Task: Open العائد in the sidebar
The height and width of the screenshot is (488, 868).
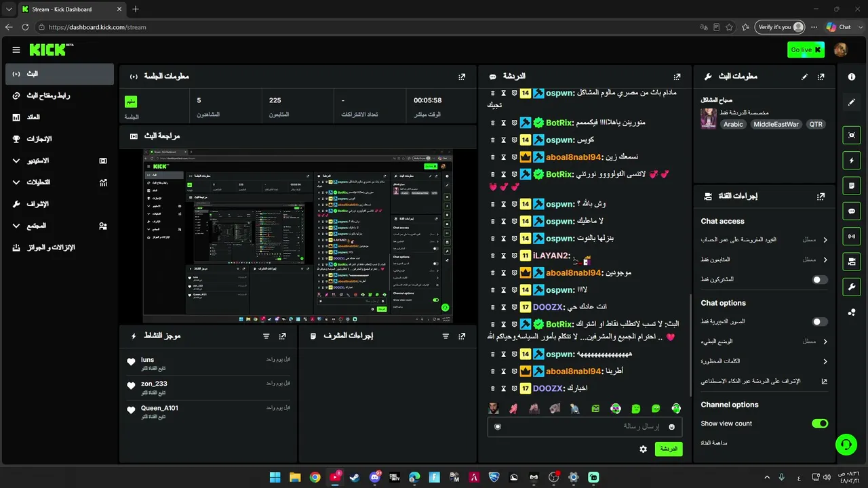Action: [60, 117]
